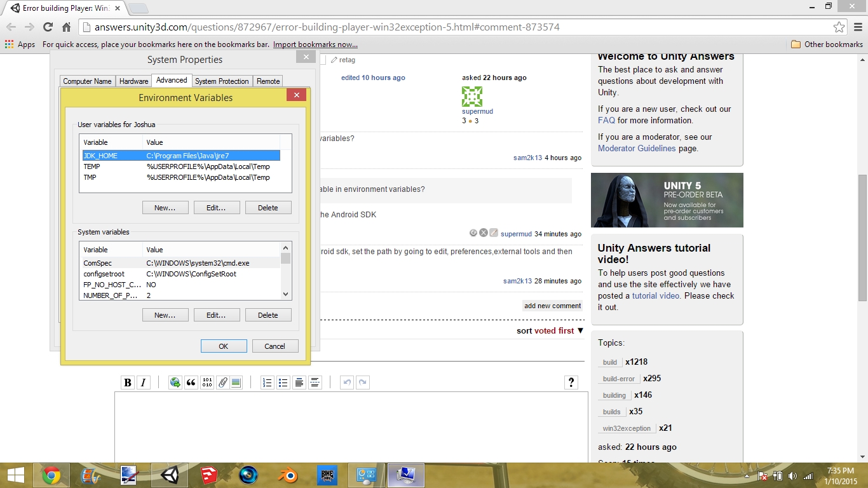Click New under User variables
The width and height of the screenshot is (868, 488).
(165, 208)
